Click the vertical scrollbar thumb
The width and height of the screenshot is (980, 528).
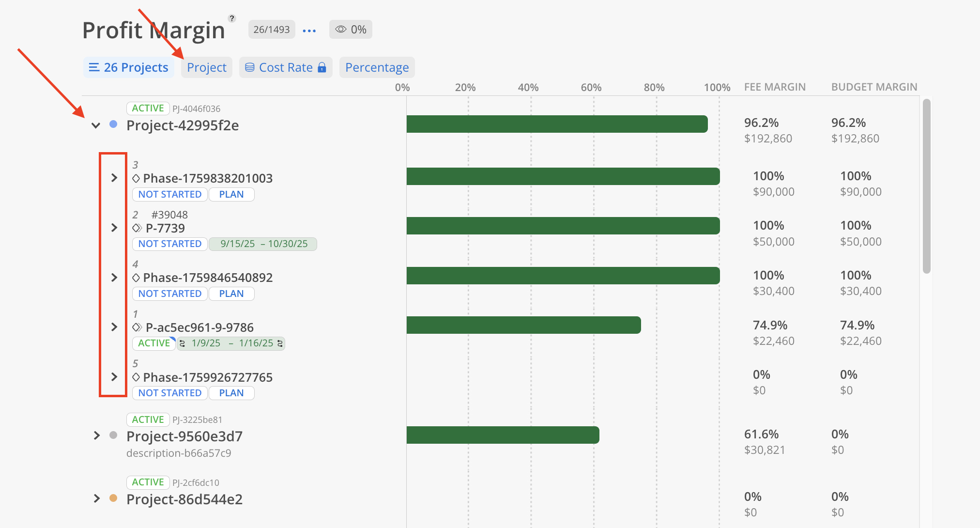pyautogui.click(x=926, y=186)
